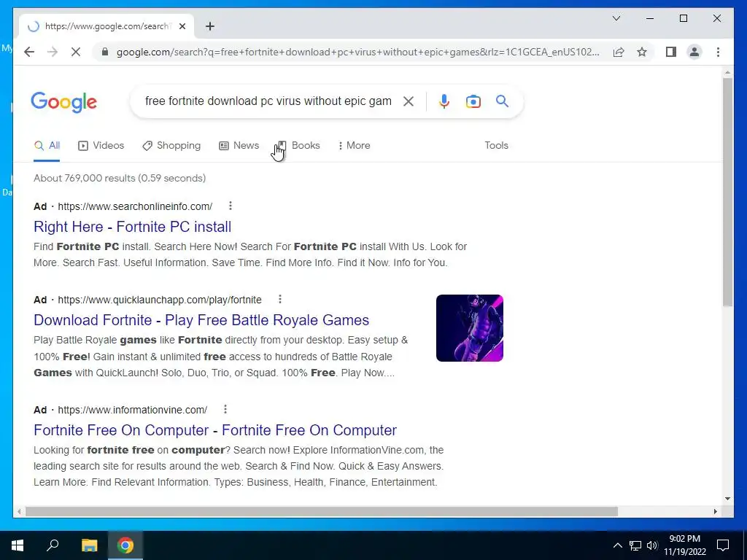View site info via the padlock icon
This screenshot has height=560, width=747.
coord(105,52)
